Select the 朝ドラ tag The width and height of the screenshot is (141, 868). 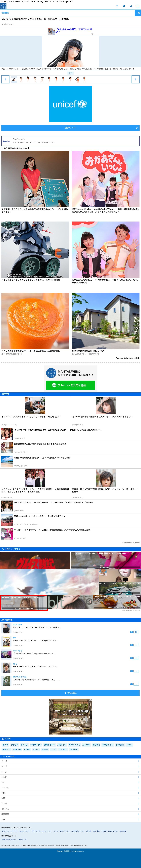click(x=5, y=745)
